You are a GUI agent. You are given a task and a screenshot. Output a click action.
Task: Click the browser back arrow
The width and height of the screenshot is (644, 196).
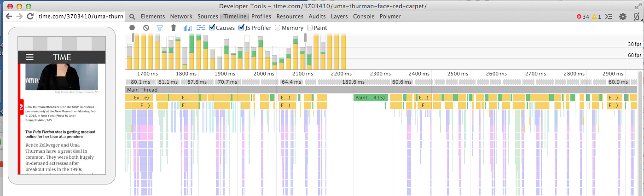pos(9,16)
